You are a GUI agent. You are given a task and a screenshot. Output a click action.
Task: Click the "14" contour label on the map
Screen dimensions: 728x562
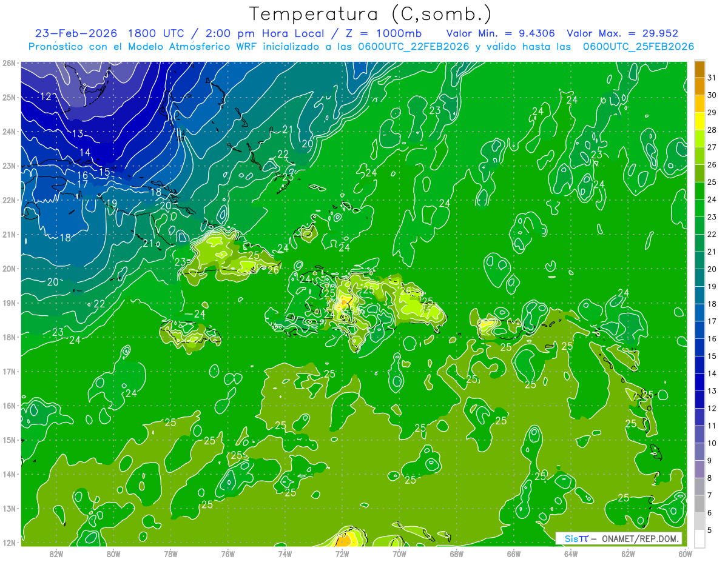coord(85,153)
